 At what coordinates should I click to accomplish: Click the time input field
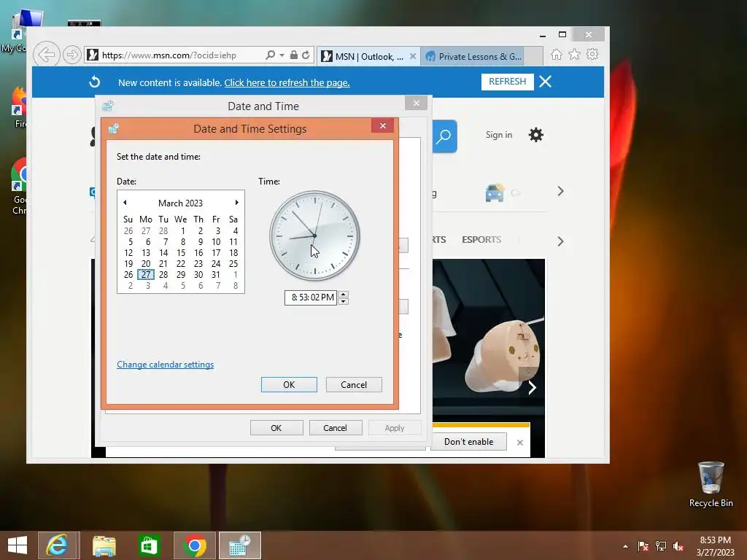point(311,297)
